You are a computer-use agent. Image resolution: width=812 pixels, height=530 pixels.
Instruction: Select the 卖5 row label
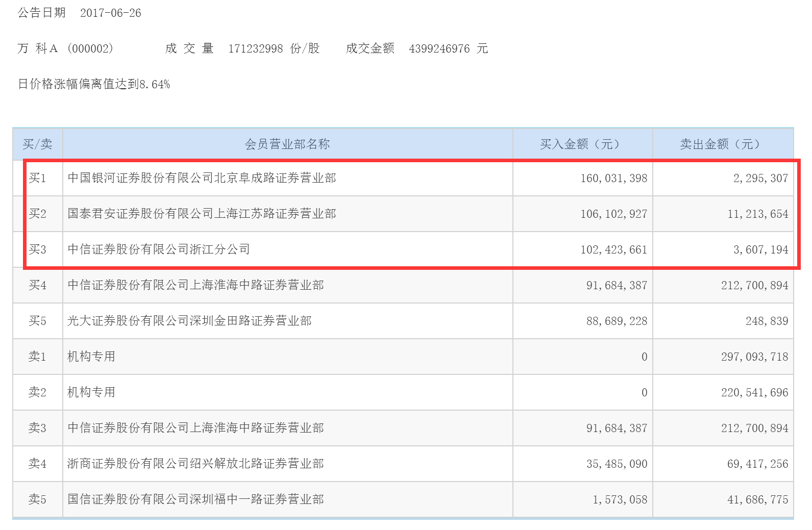click(37, 499)
